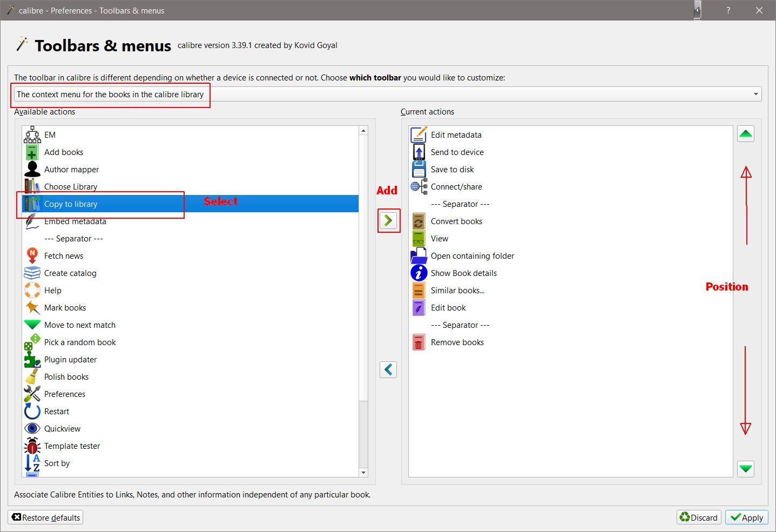The width and height of the screenshot is (776, 532).
Task: Select the Embed metadata icon
Action: tap(32, 221)
